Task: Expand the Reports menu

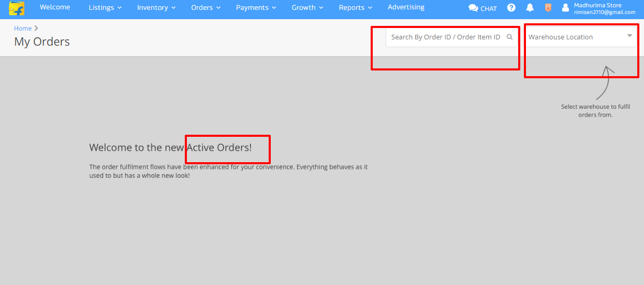Action: click(356, 8)
